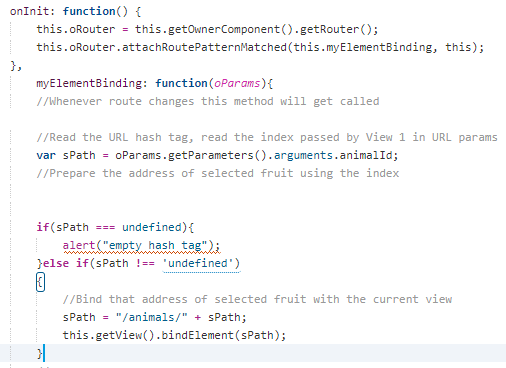Click undefined keyword in the if condition
506x368 pixels.
coord(152,227)
